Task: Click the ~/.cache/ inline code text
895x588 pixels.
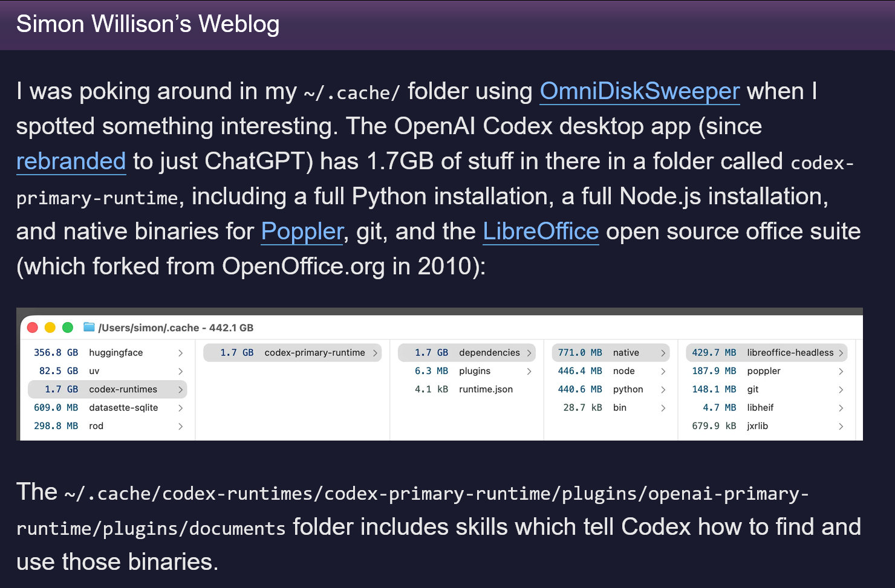Action: (352, 93)
